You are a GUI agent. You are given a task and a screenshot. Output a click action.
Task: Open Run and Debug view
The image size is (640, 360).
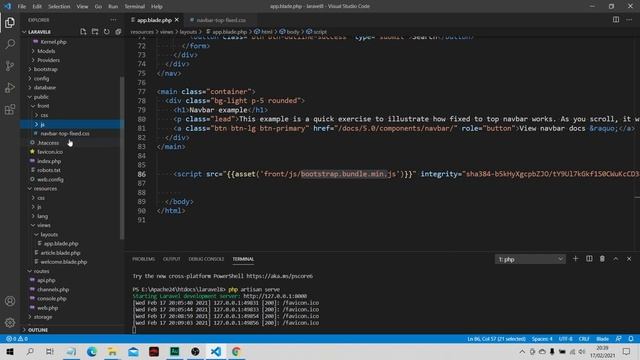10,88
